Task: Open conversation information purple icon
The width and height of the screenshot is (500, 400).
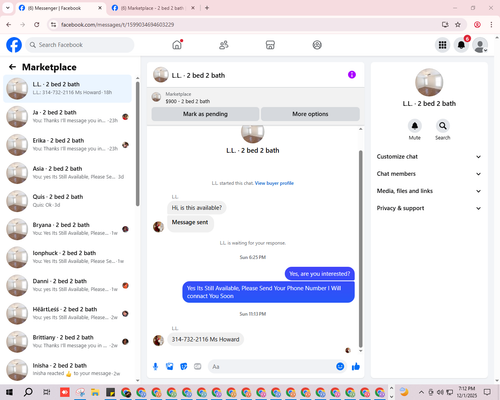Action: point(352,75)
